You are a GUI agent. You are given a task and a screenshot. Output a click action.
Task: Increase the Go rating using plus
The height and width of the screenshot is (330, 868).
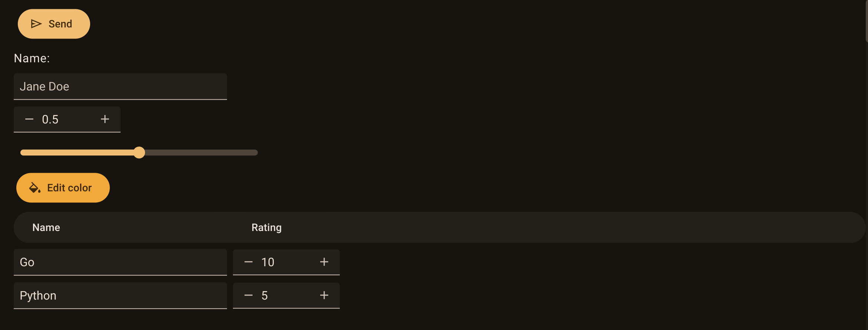(x=324, y=262)
